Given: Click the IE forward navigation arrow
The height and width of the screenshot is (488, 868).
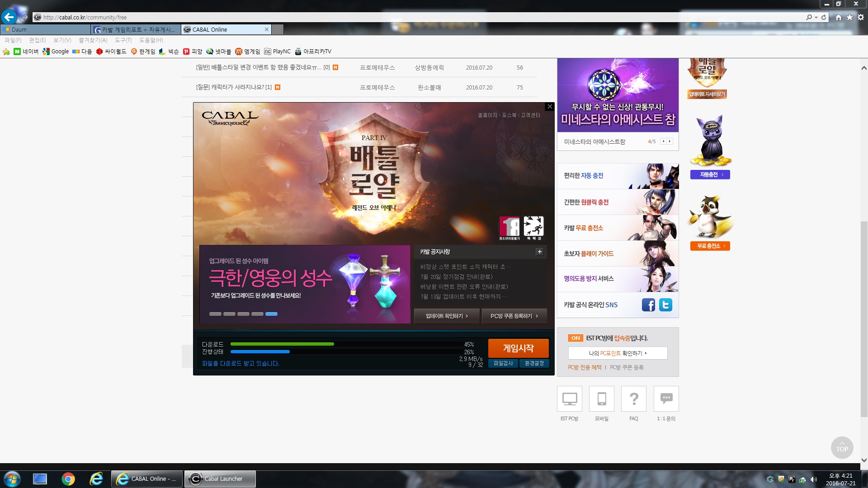Looking at the screenshot, I should coord(24,17).
